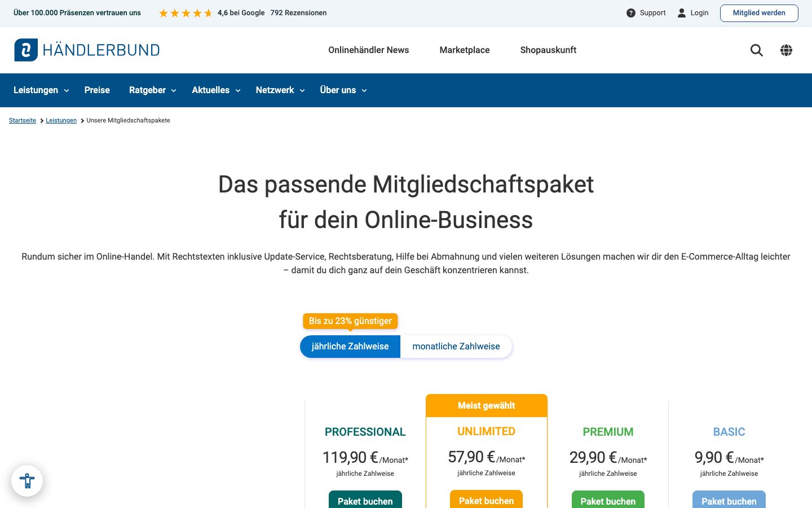This screenshot has height=508, width=812.
Task: Click Netzwerk in the navigation bar
Action: [x=275, y=90]
